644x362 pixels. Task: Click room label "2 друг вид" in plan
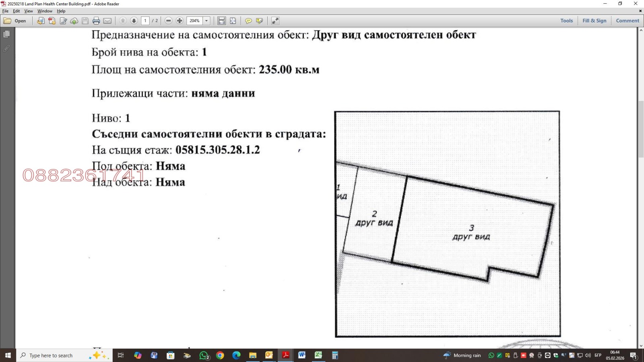click(x=374, y=218)
